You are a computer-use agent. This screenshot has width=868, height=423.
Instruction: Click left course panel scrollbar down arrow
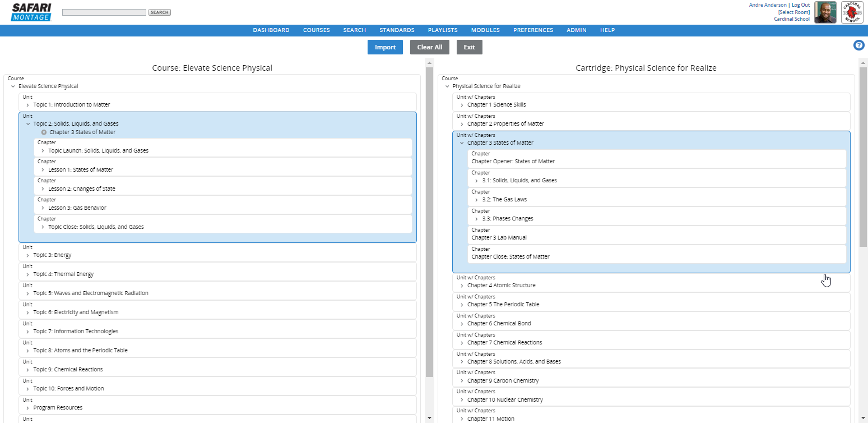pyautogui.click(x=430, y=418)
